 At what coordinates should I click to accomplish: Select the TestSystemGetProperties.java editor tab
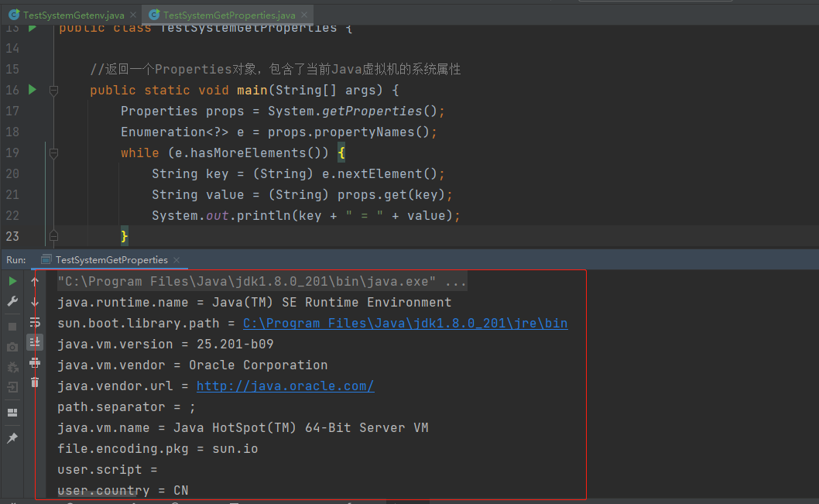click(x=229, y=15)
